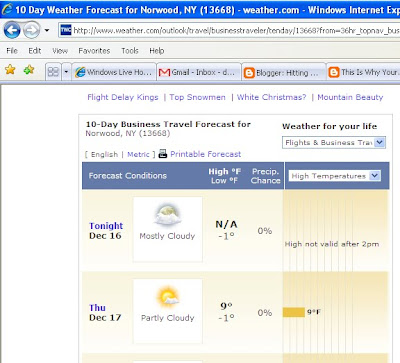Image resolution: width=400 pixels, height=363 pixels.
Task: Switch to Metric units link
Action: [x=138, y=155]
